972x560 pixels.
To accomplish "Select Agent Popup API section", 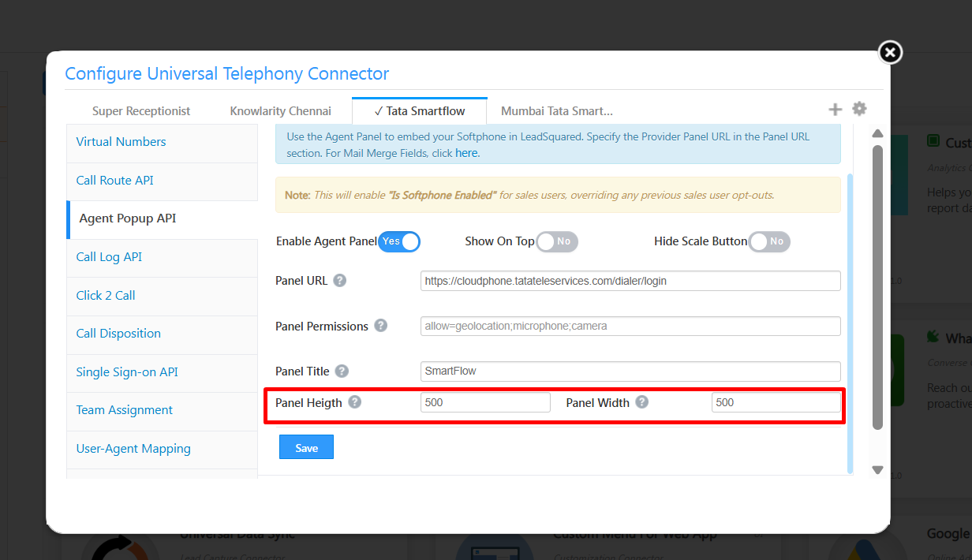I will [163, 218].
